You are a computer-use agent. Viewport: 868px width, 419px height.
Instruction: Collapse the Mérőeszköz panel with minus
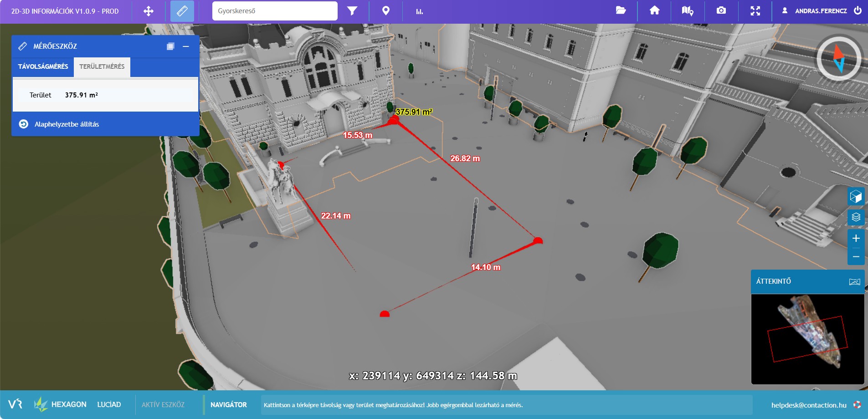pos(186,46)
